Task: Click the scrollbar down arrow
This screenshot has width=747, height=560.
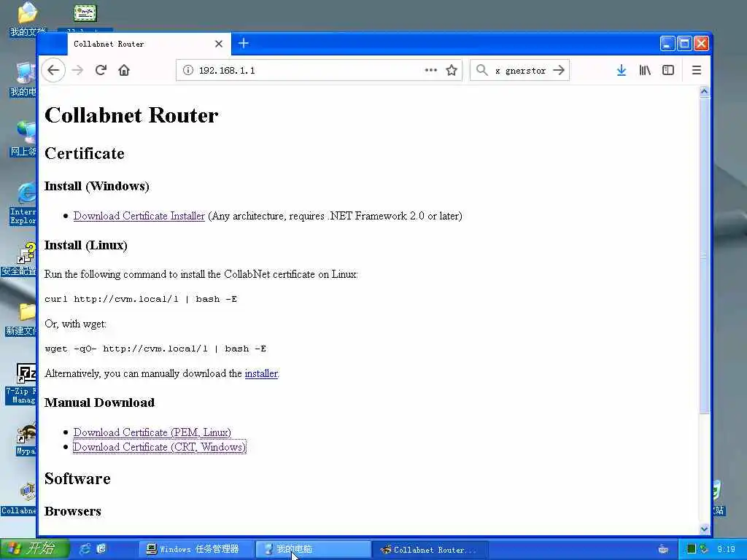Action: click(704, 529)
